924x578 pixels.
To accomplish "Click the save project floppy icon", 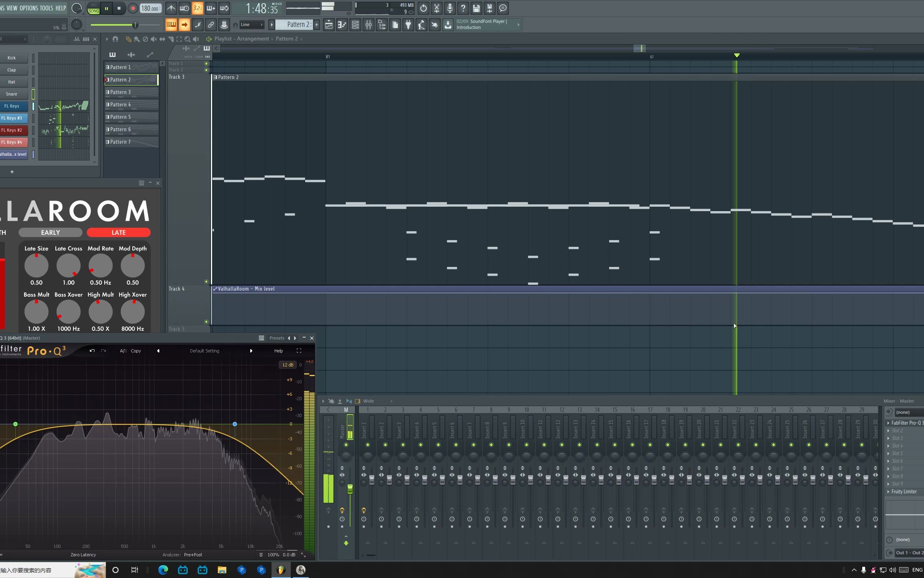I will 476,8.
